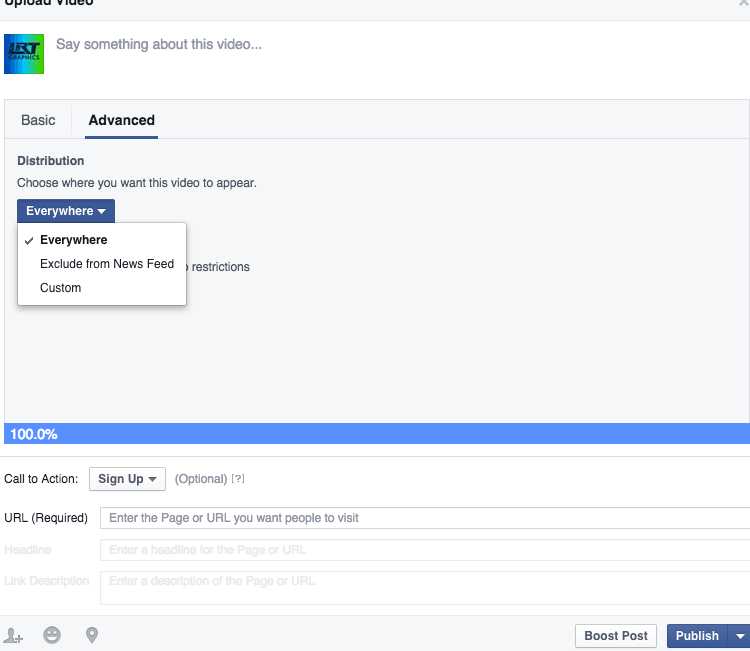Click the tag people icon

pos(13,636)
